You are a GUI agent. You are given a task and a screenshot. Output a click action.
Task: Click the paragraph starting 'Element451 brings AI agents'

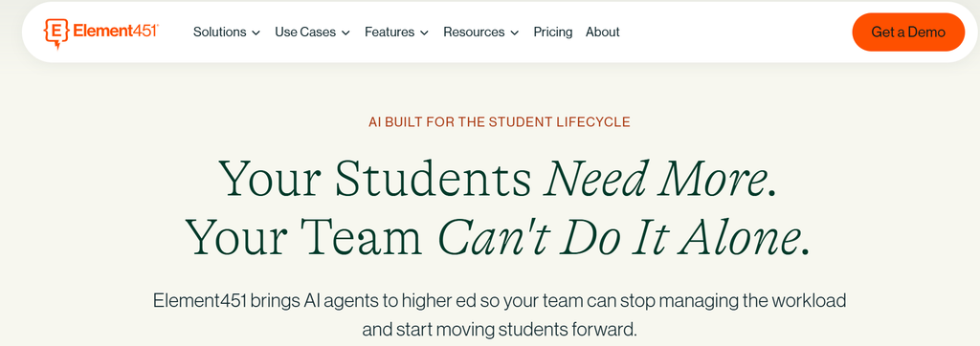click(x=500, y=314)
